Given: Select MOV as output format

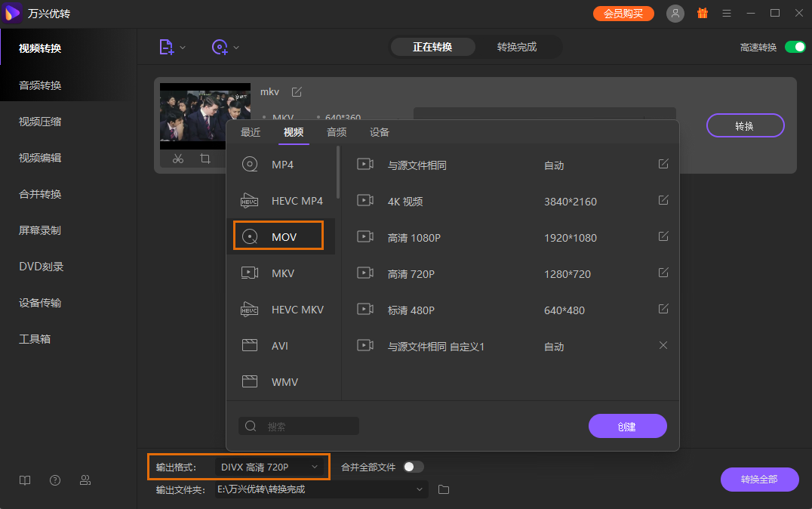Looking at the screenshot, I should click(x=278, y=236).
